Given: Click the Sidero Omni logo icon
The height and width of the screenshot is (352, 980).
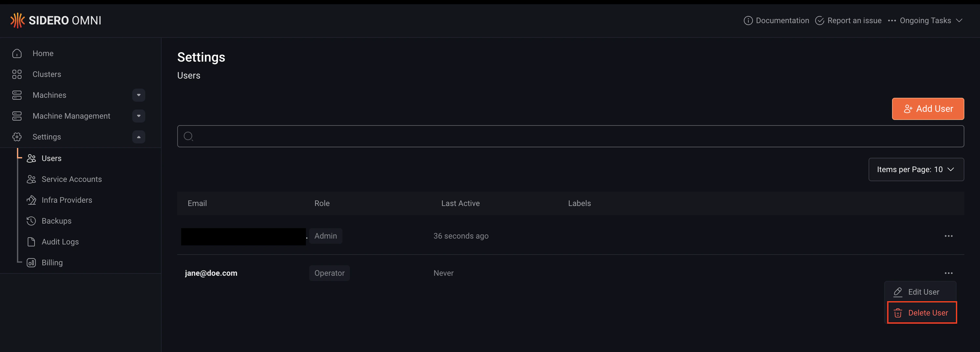Looking at the screenshot, I should (x=17, y=21).
